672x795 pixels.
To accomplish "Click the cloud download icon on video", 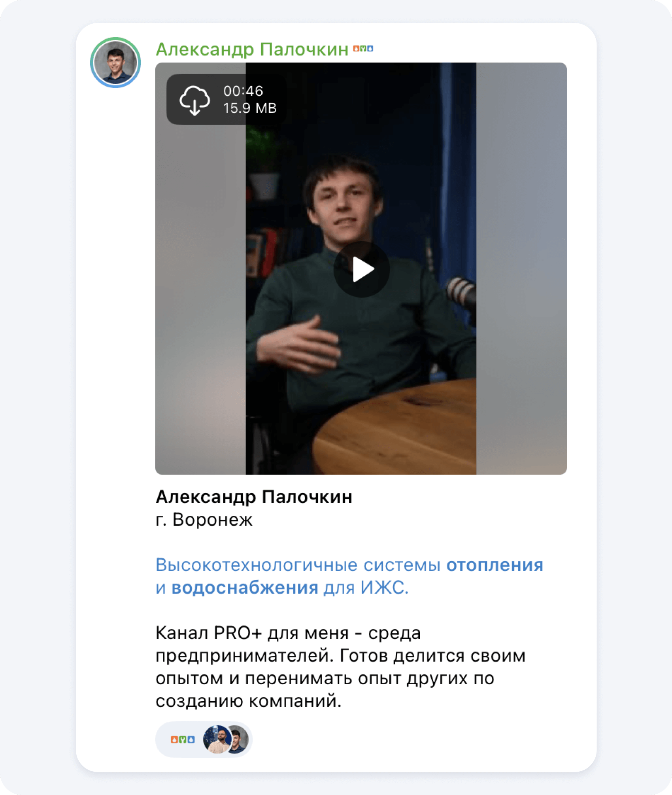I will point(194,100).
